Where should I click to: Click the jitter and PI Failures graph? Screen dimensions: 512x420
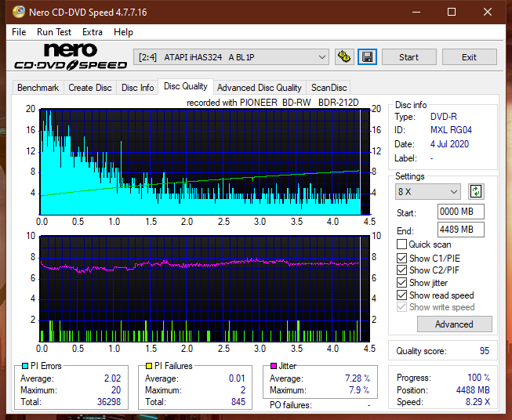click(x=205, y=289)
